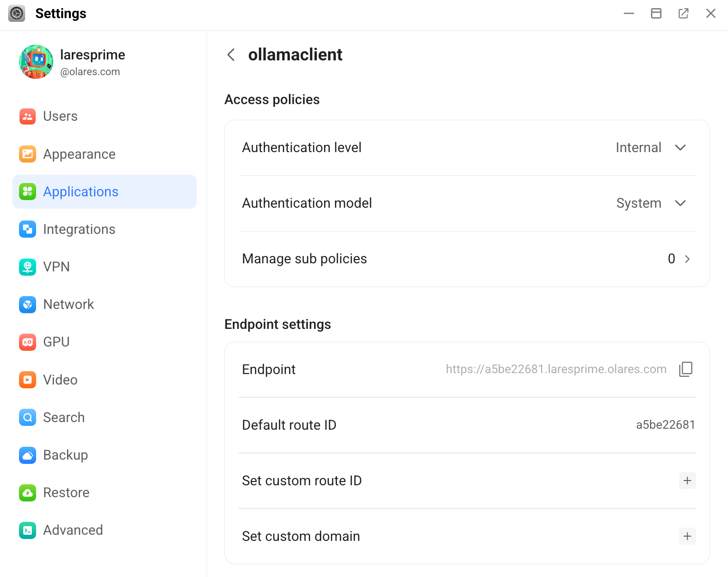
Task: Click the endpoint URL link text
Action: (556, 369)
